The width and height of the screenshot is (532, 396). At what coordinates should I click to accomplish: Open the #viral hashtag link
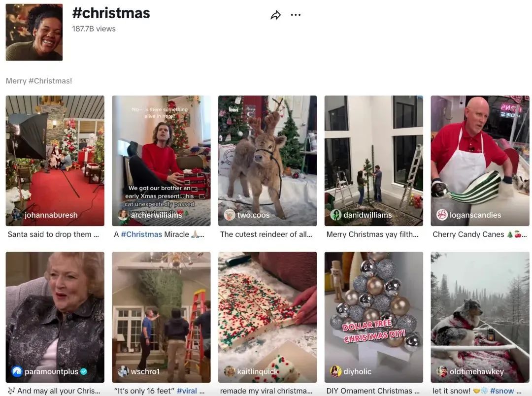click(x=186, y=391)
